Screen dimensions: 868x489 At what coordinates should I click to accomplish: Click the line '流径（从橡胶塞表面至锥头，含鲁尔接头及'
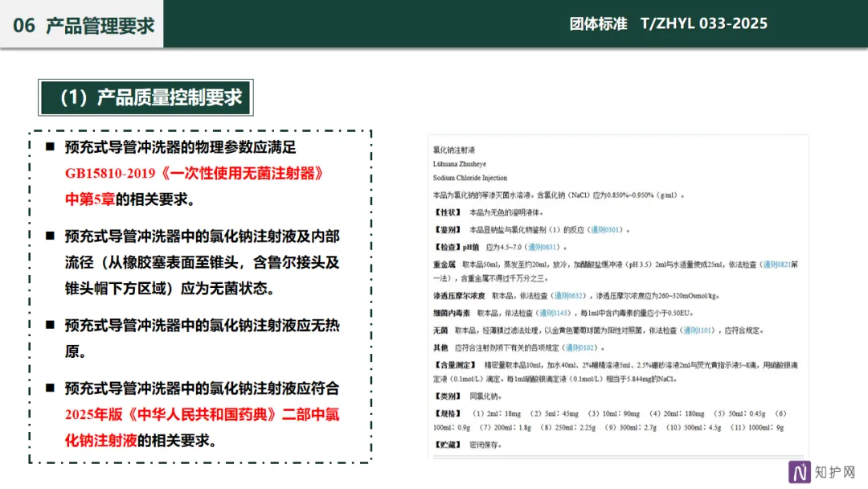click(202, 262)
